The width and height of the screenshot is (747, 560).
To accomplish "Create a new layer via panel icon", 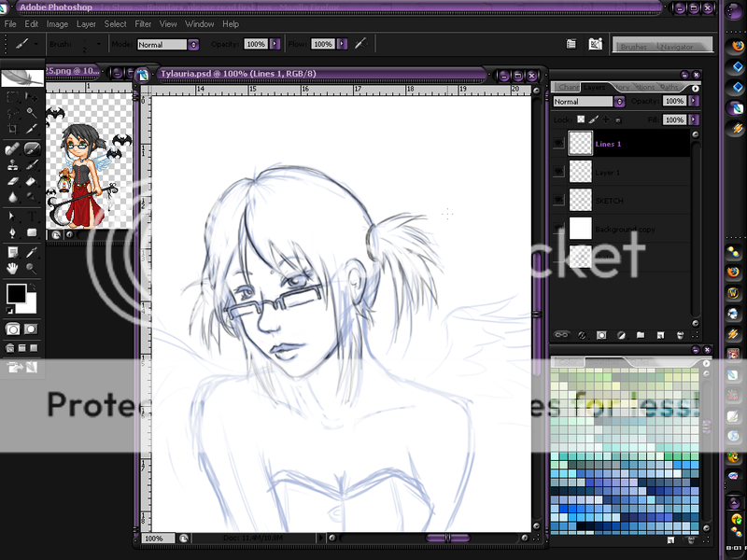I will 660,333.
